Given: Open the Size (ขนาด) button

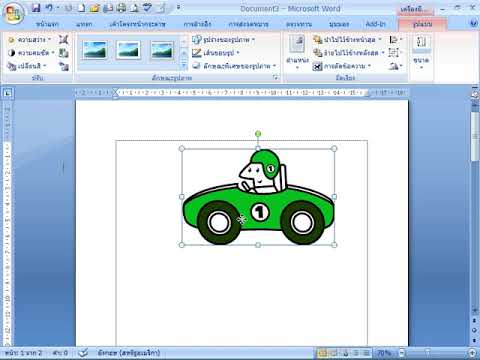Looking at the screenshot, I should 421,53.
